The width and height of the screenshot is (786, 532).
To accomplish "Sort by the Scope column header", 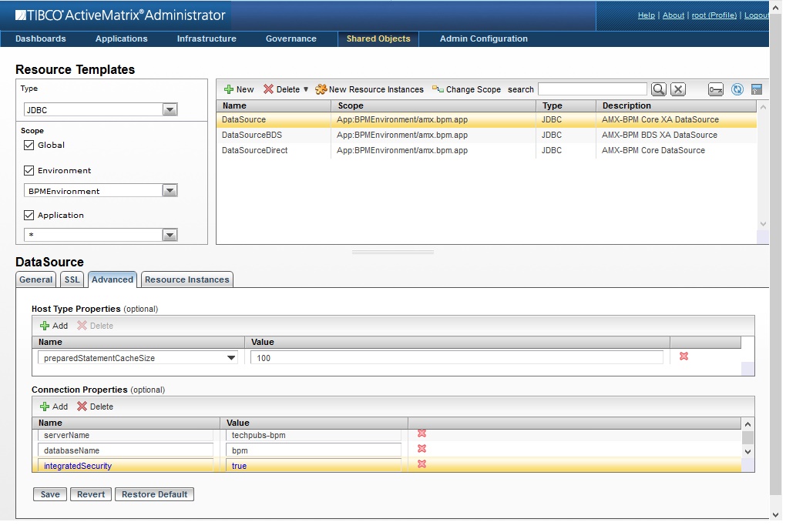I will pos(434,105).
